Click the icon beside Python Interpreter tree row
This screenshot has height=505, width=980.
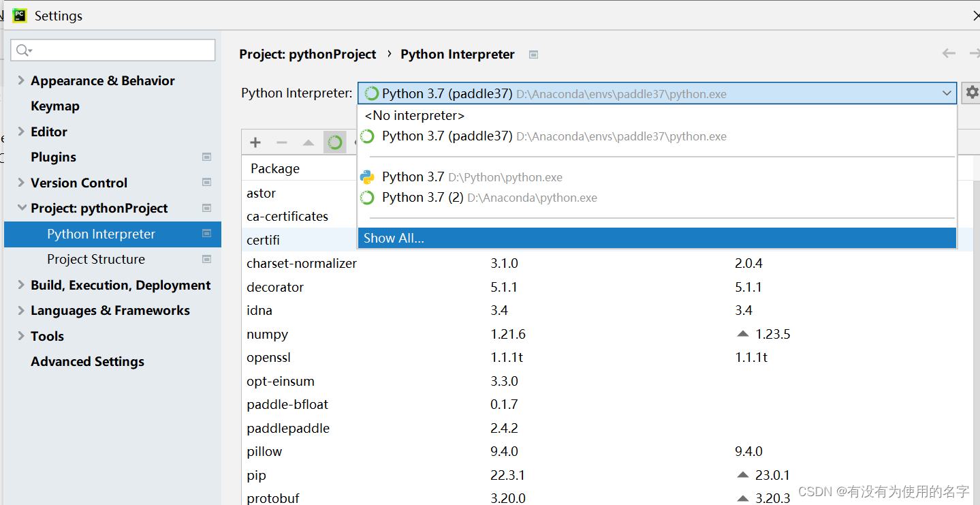pyautogui.click(x=207, y=234)
